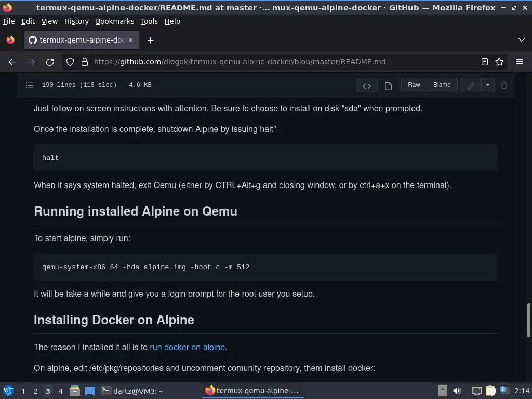Click the 'Installing Docker on Alpine' heading
Viewport: 532px width, 399px height.
point(114,320)
